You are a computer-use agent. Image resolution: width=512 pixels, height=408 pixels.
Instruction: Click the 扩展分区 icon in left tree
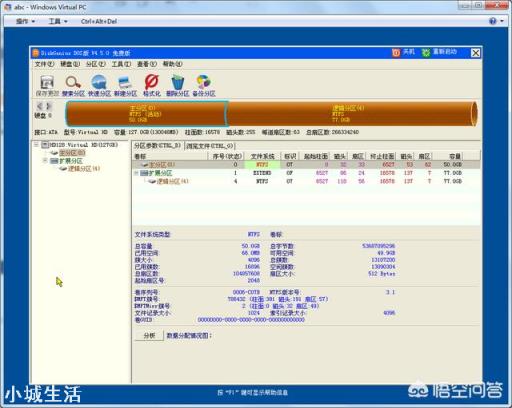54,161
